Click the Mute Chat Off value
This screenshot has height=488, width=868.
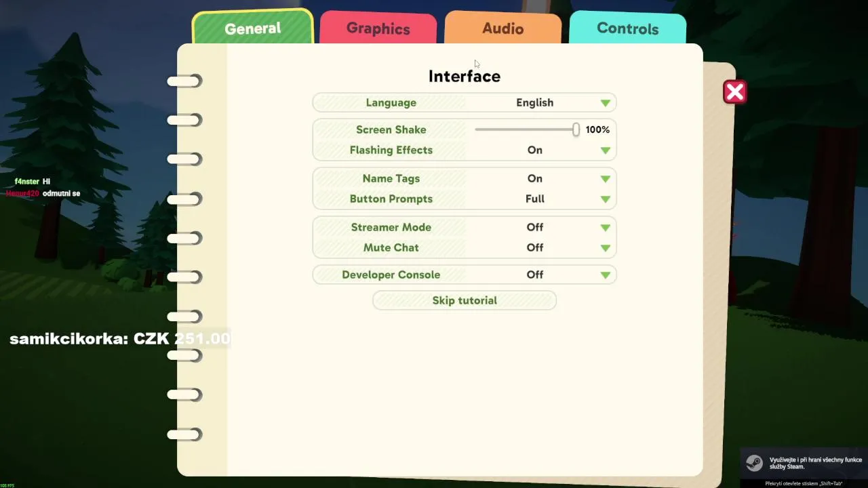(534, 247)
